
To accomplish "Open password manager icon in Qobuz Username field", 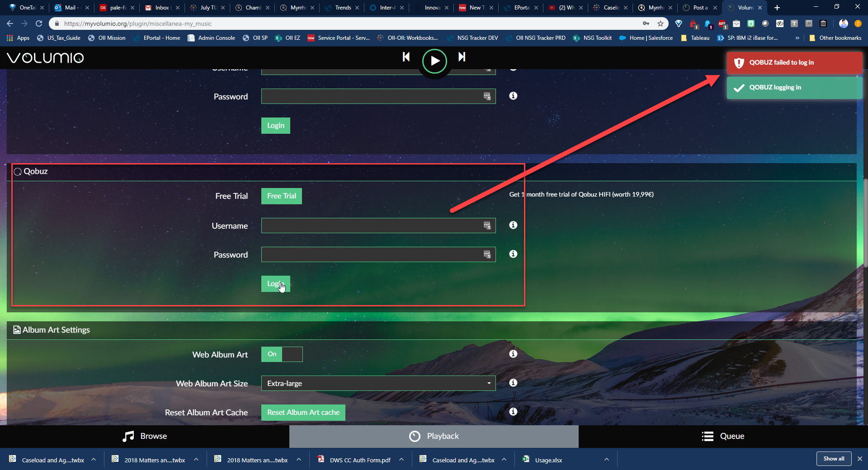I will 487,226.
